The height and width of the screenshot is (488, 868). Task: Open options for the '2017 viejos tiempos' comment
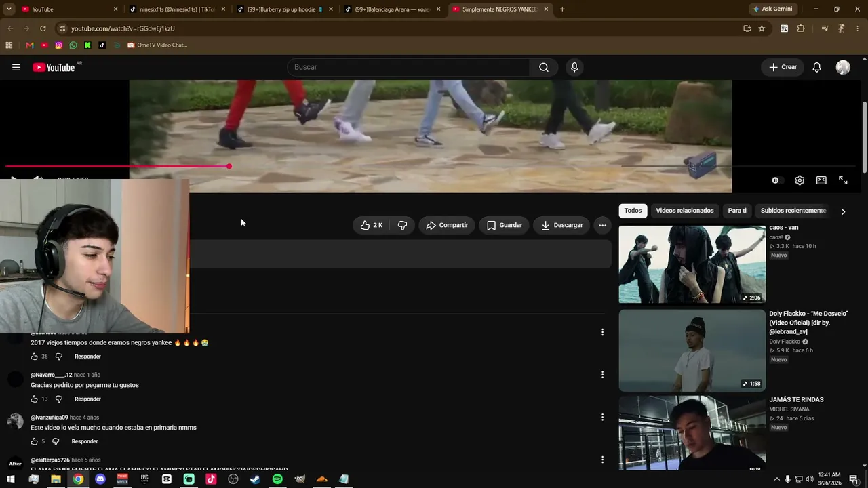pyautogui.click(x=602, y=332)
